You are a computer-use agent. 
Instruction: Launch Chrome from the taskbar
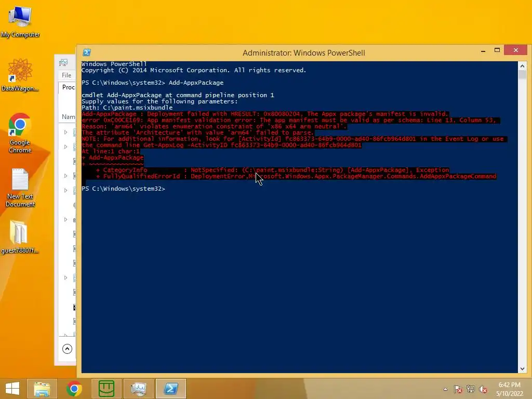(74, 389)
